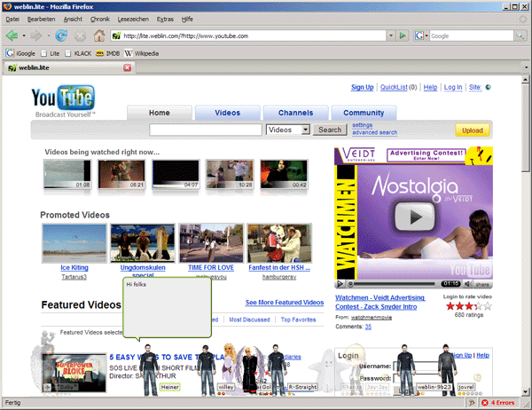Open the advanced search link

click(x=374, y=132)
